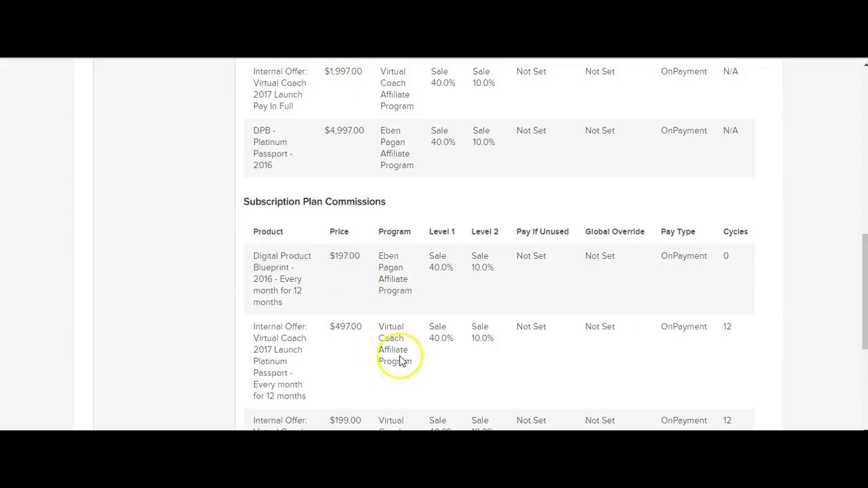Select "Digital Product Blueprint - 2016" subscription product
This screenshot has width=868, height=488.
[282, 279]
